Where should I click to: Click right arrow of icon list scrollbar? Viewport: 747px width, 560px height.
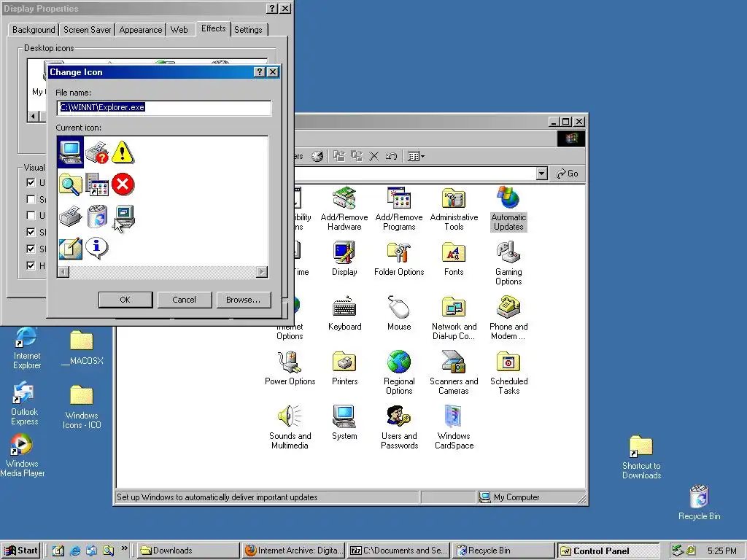(262, 272)
